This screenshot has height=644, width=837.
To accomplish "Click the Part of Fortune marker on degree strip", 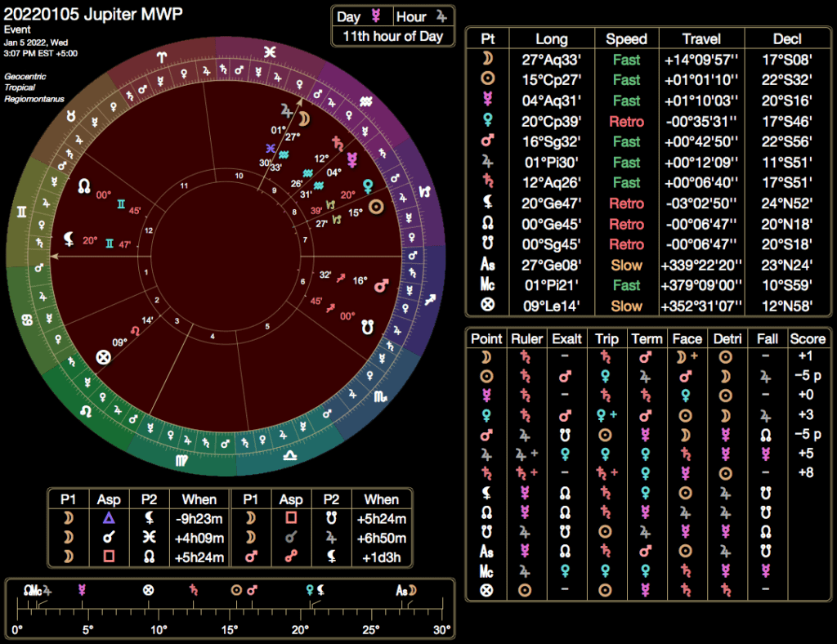I will pyautogui.click(x=148, y=589).
